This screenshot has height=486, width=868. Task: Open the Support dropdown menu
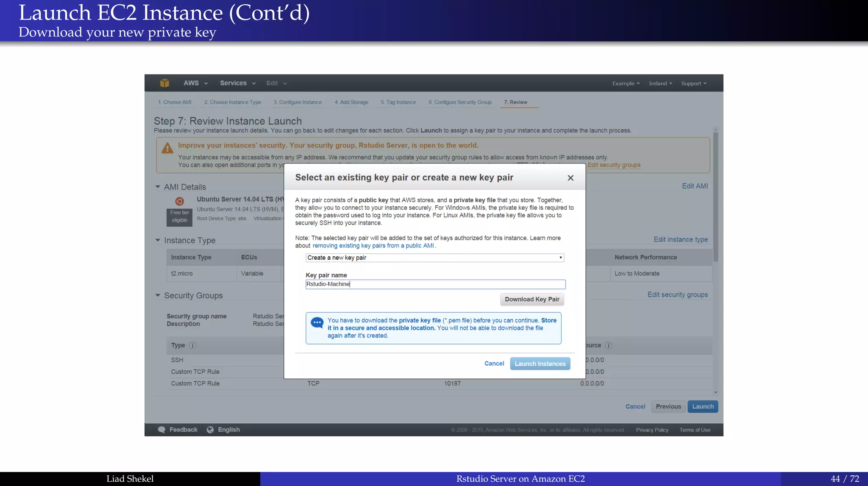click(x=694, y=83)
